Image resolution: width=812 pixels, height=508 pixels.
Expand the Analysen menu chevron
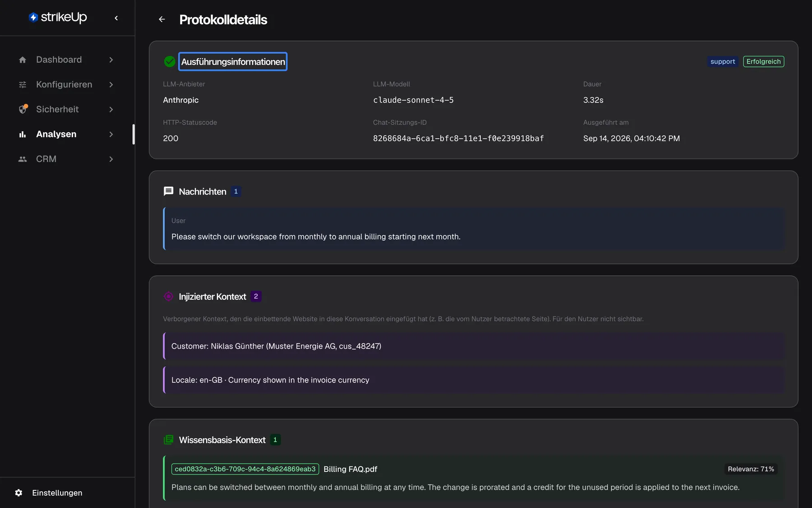111,134
